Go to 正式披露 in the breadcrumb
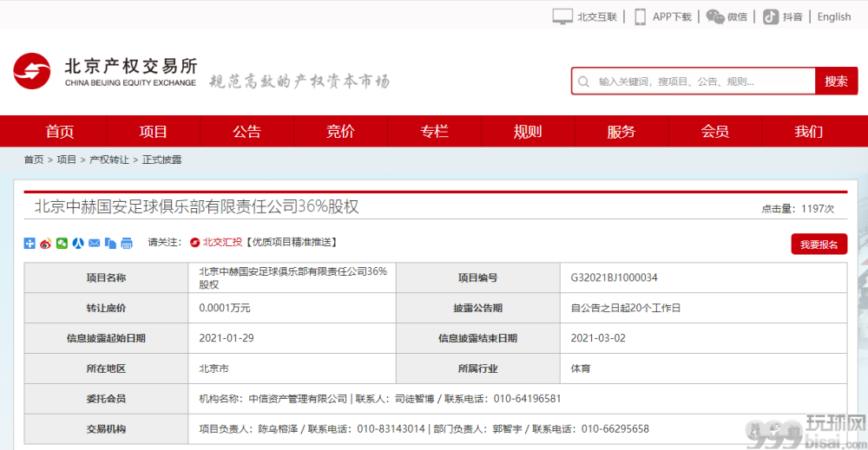Screen dimensions: 868x450 pyautogui.click(x=161, y=160)
